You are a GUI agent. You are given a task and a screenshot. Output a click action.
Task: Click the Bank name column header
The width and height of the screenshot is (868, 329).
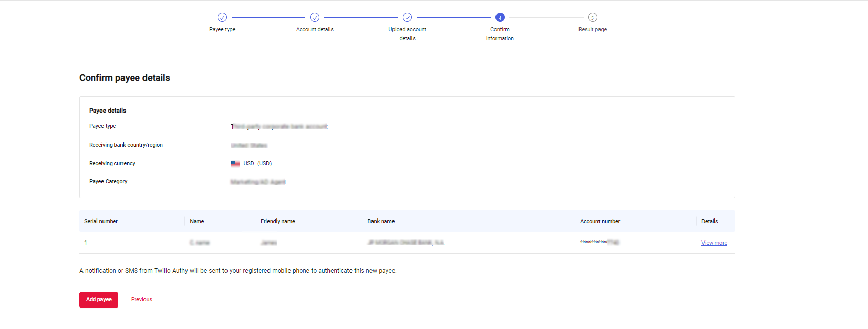[x=381, y=222]
